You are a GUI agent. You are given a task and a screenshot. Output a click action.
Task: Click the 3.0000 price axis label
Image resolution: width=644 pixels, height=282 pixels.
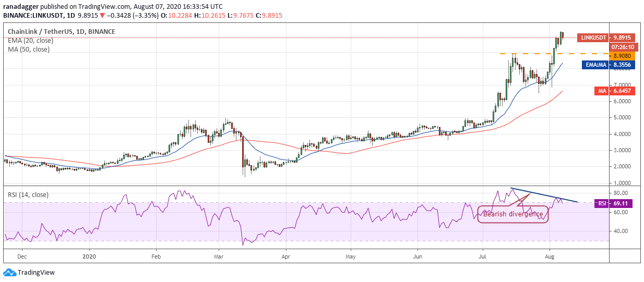coord(623,150)
